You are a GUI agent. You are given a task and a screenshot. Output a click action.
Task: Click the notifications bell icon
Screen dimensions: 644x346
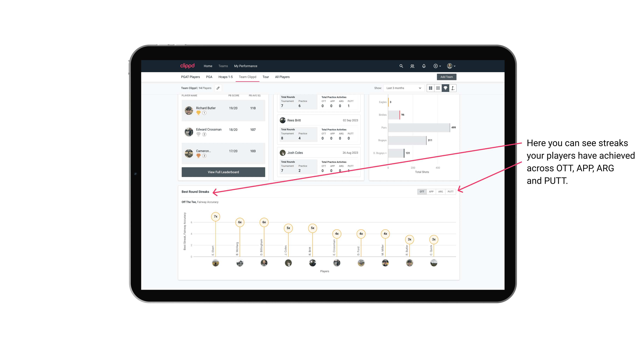[423, 66]
